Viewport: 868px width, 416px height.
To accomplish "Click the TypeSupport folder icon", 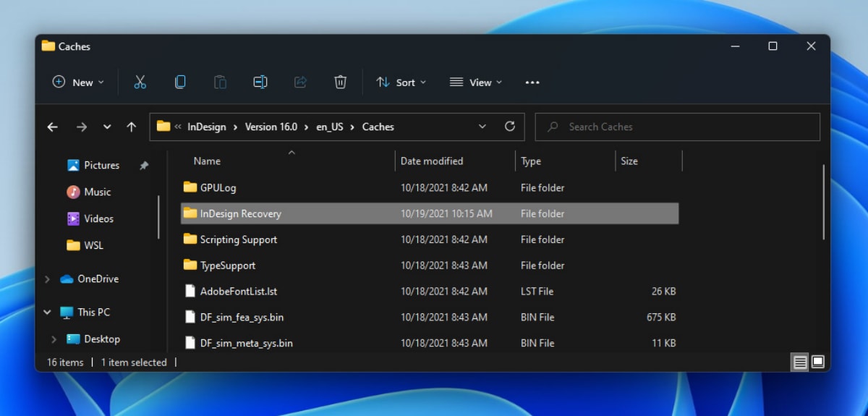I will point(190,266).
